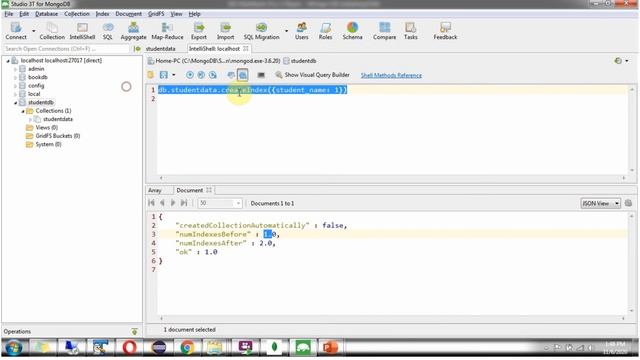Go to the last result page

(184, 203)
